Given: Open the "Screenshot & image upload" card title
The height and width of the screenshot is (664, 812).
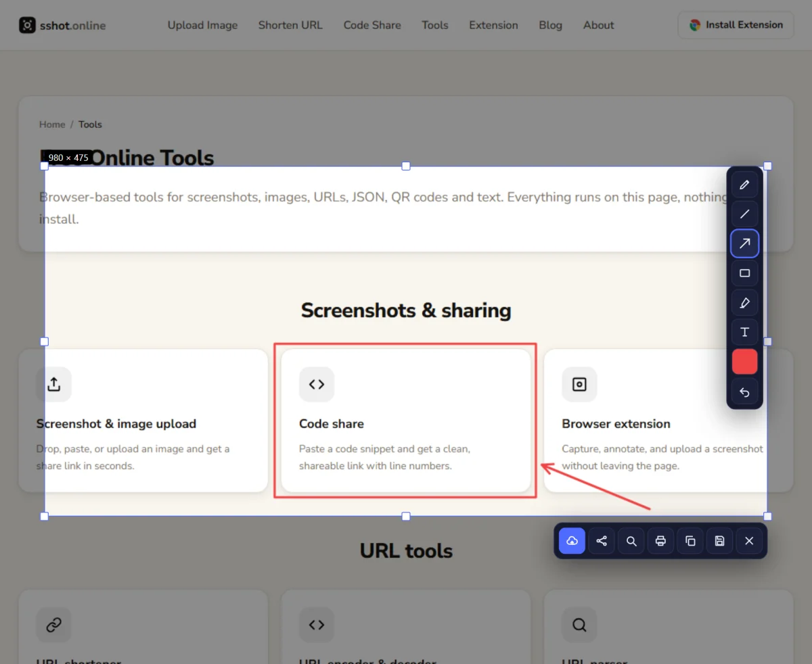Looking at the screenshot, I should point(116,424).
